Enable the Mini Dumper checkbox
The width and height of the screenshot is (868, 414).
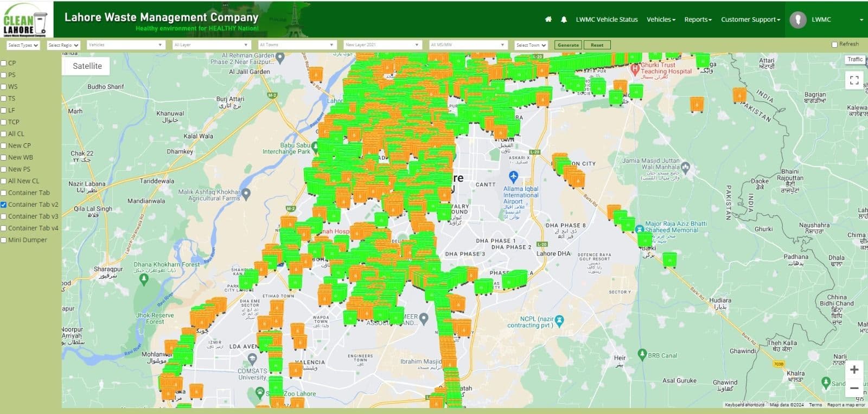pos(4,240)
